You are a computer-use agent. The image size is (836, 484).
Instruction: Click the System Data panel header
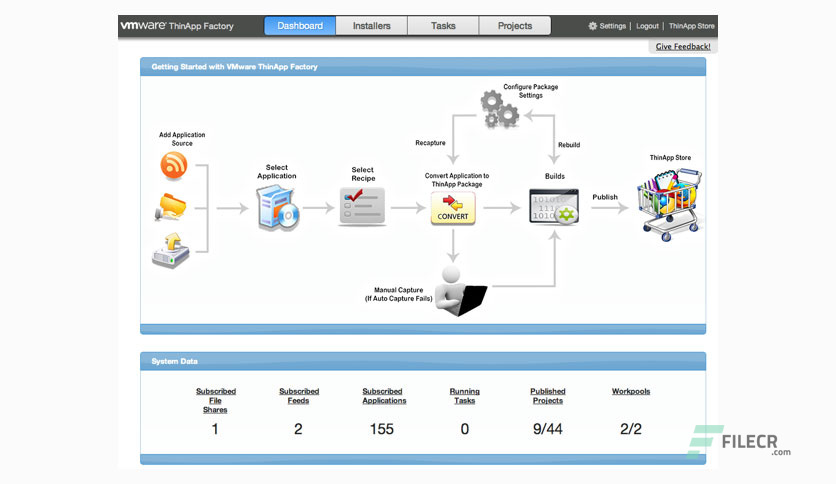click(x=423, y=361)
